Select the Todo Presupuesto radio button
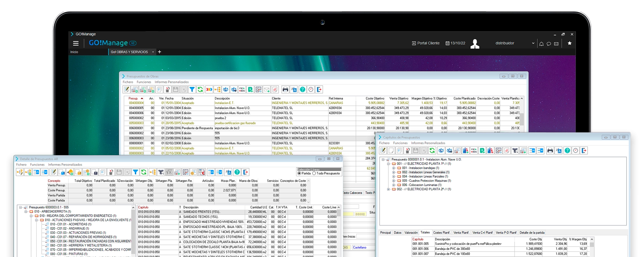Viewport: 644px width, 257px height. [x=314, y=174]
